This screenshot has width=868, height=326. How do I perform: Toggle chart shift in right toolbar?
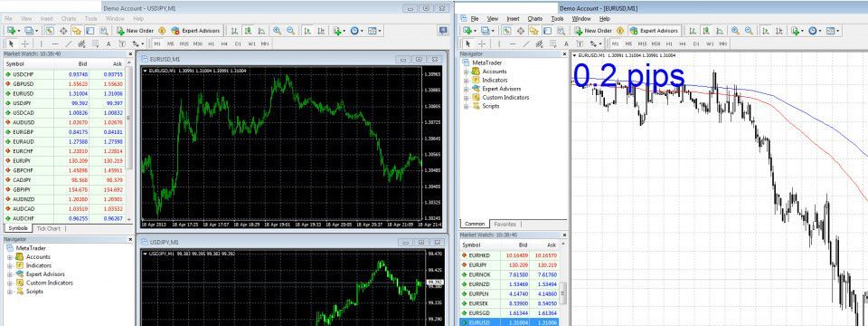click(x=780, y=31)
